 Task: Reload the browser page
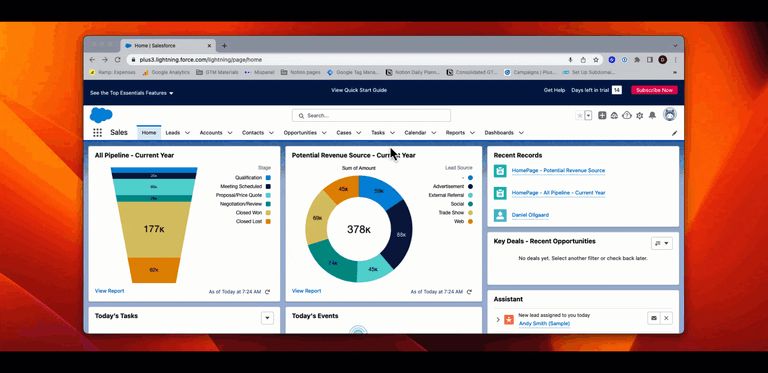(x=118, y=60)
